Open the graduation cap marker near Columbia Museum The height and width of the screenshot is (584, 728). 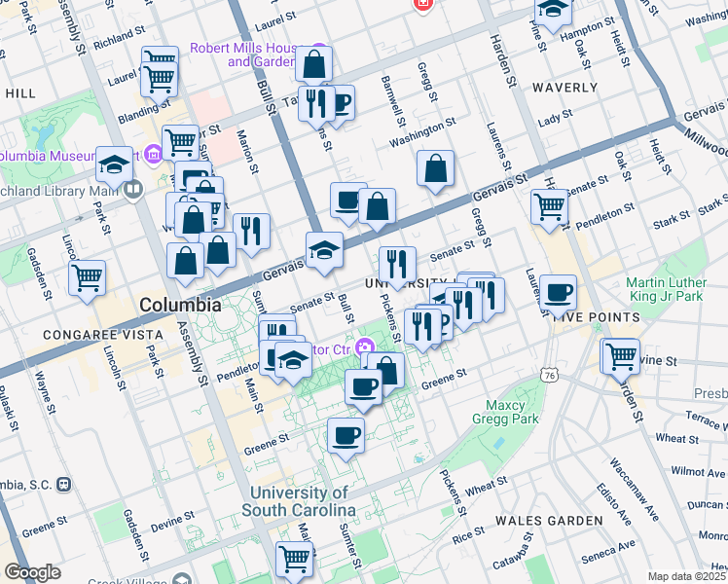[x=114, y=168]
